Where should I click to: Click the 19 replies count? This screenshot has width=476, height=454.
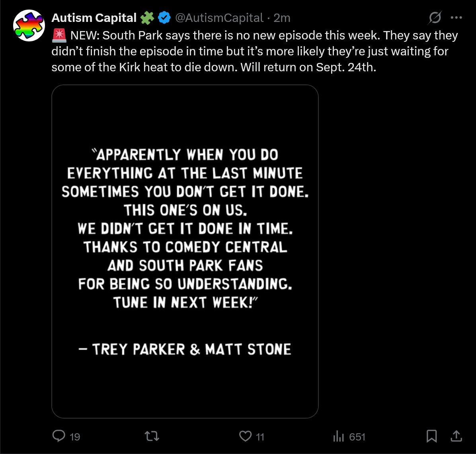click(x=75, y=437)
